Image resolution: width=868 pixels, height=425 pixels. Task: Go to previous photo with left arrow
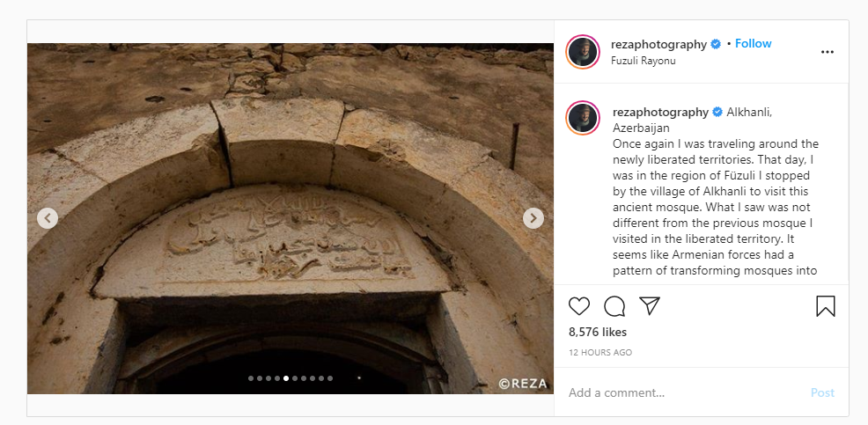pos(48,218)
